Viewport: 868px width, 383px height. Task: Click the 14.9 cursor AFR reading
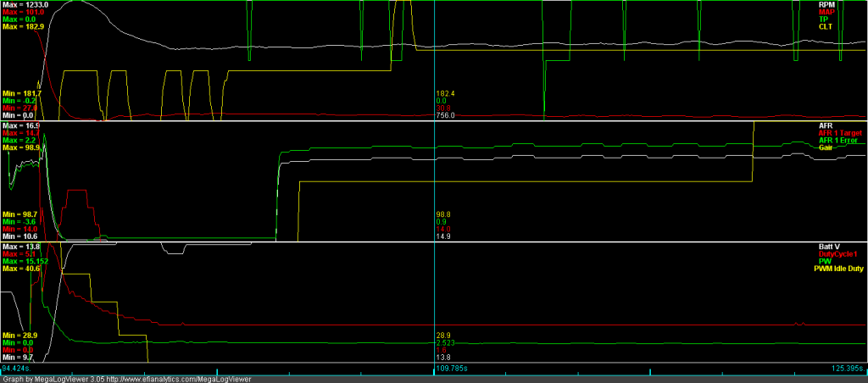pos(443,236)
